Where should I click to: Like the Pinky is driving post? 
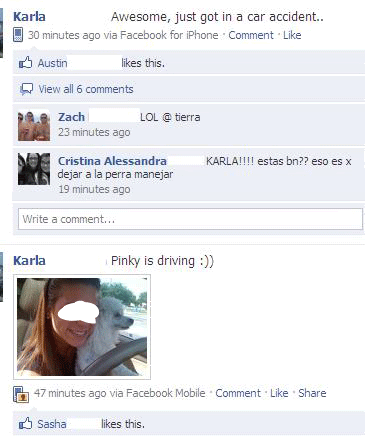[x=279, y=393]
